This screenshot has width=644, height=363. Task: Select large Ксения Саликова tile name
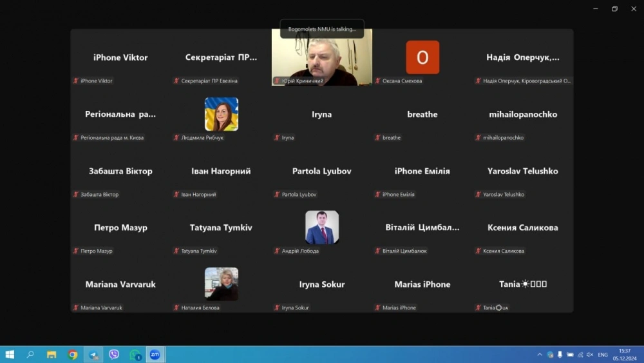[x=523, y=228]
